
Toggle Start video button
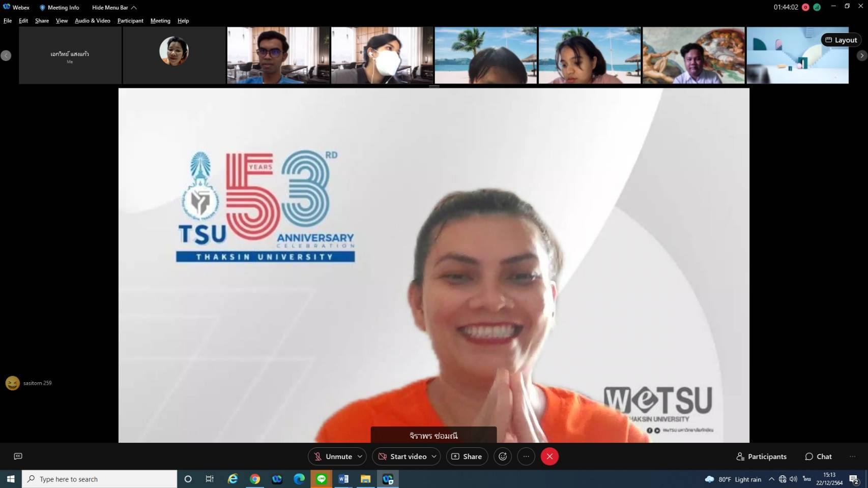(402, 456)
